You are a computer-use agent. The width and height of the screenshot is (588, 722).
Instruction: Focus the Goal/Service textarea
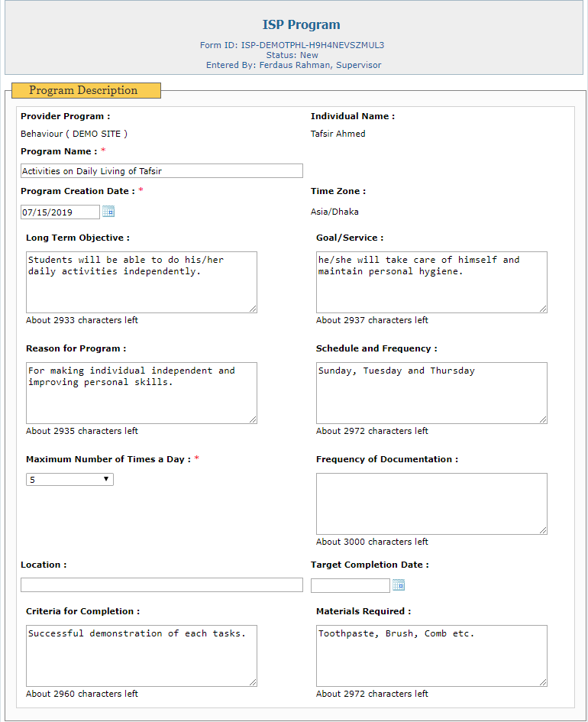431,282
